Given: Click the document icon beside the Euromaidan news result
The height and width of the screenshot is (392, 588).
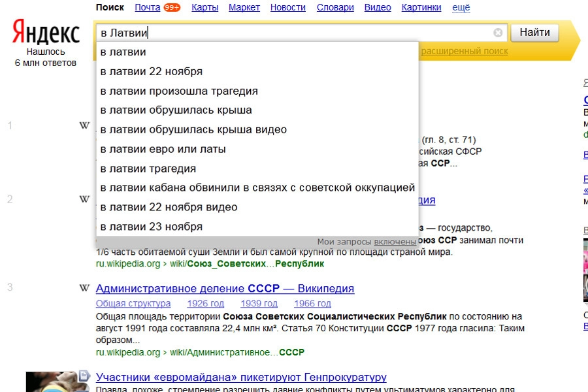Looking at the screenshot, I should pos(84,376).
